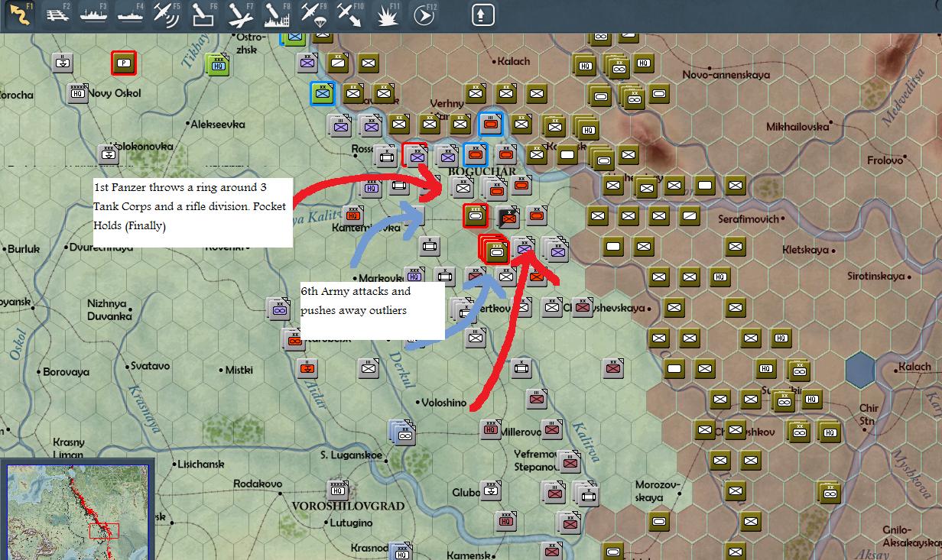
Task: Select the air base counter at Volokonovka
Action: pyautogui.click(x=109, y=154)
